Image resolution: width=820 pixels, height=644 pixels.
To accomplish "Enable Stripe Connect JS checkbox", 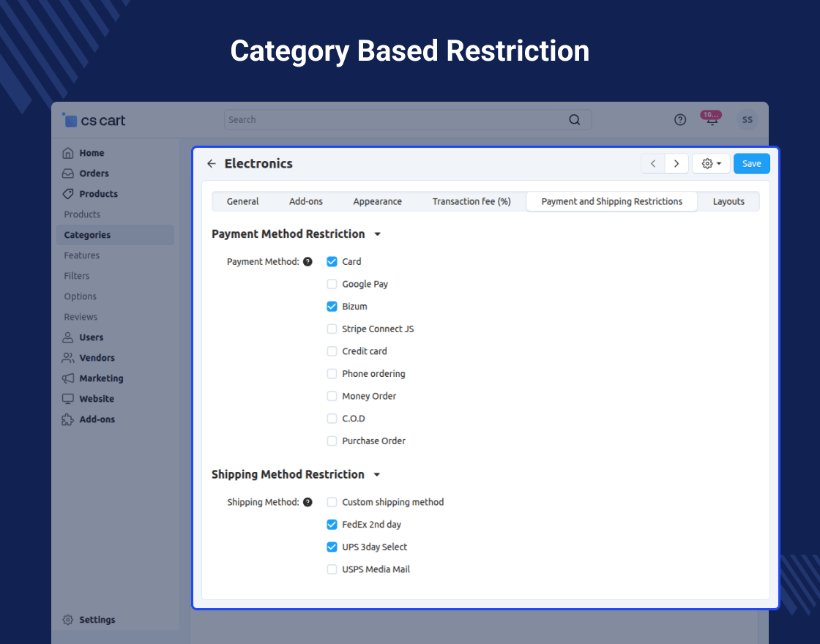I will [332, 329].
